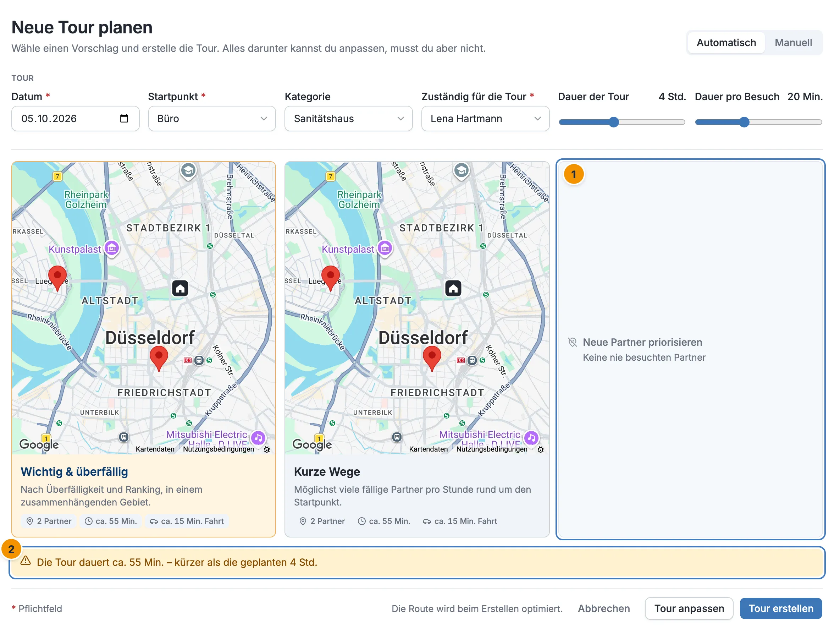Open the Startpunkt dropdown showing Büro
The width and height of the screenshot is (840, 639).
212,119
